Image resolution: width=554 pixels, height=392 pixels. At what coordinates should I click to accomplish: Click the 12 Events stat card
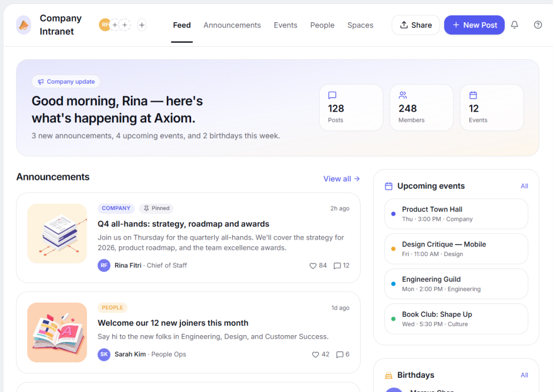click(491, 108)
